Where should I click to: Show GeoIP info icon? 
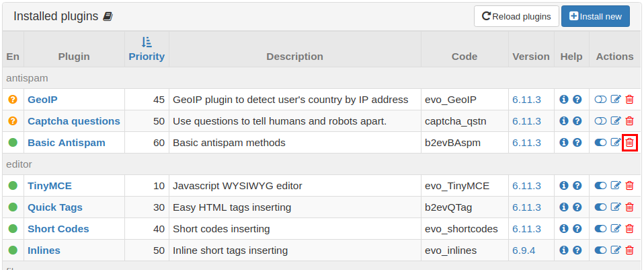tap(564, 99)
